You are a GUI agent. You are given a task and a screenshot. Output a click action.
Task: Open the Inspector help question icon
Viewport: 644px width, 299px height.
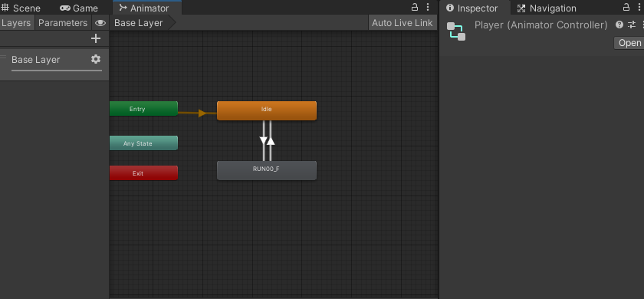[619, 25]
